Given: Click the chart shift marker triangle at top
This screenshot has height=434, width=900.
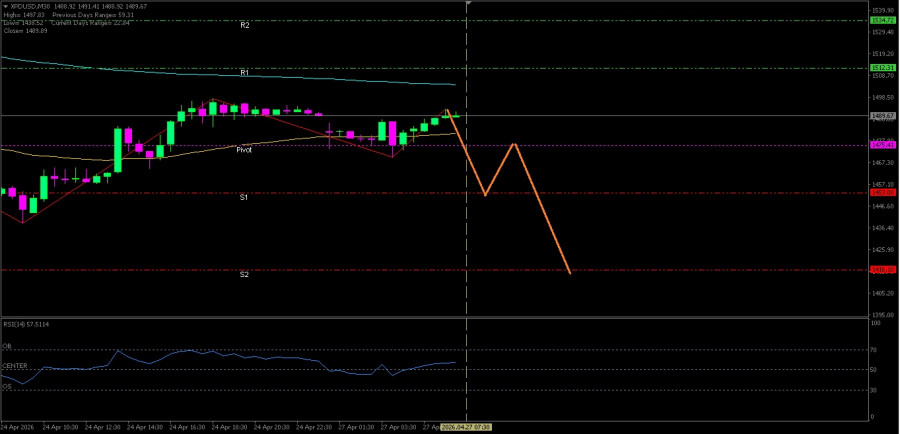Looking at the screenshot, I should 467,4.
